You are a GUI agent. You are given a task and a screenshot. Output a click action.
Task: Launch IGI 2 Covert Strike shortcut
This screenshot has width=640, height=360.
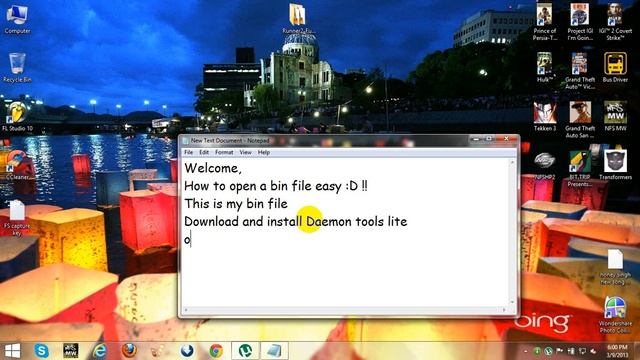[615, 22]
